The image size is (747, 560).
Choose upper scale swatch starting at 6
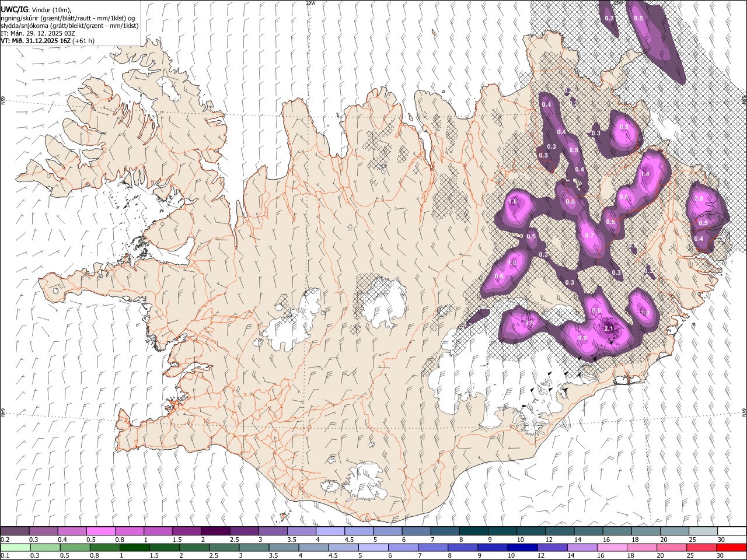(x=416, y=531)
